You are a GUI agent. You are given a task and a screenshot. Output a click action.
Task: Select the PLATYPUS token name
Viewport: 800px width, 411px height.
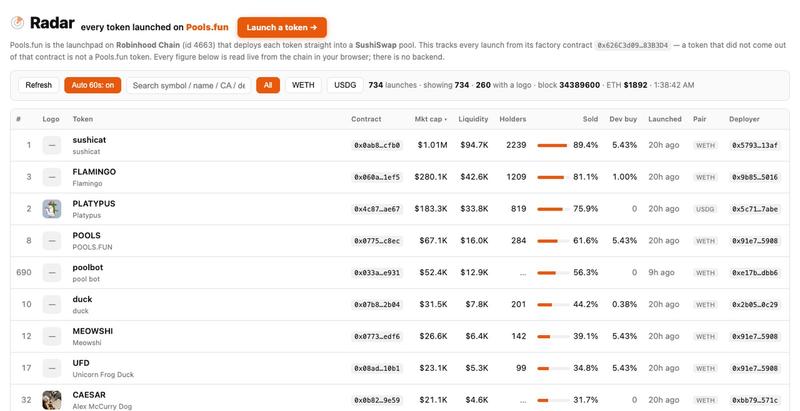coord(94,203)
